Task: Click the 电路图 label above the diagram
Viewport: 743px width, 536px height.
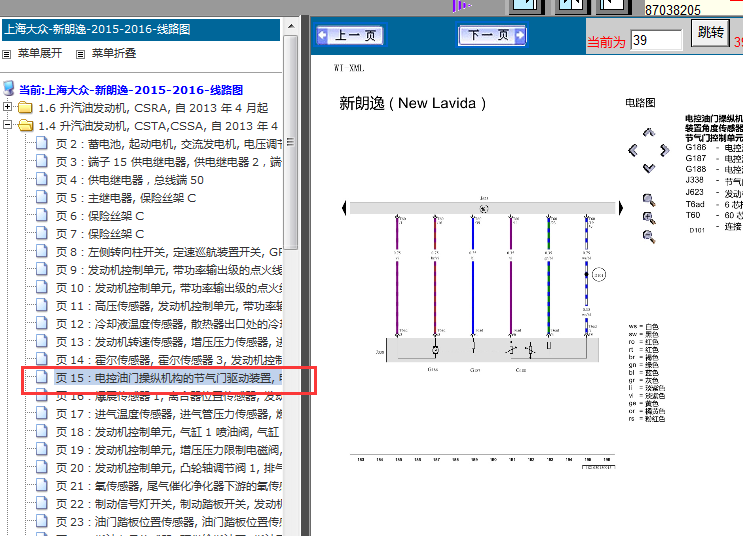Action: point(640,102)
